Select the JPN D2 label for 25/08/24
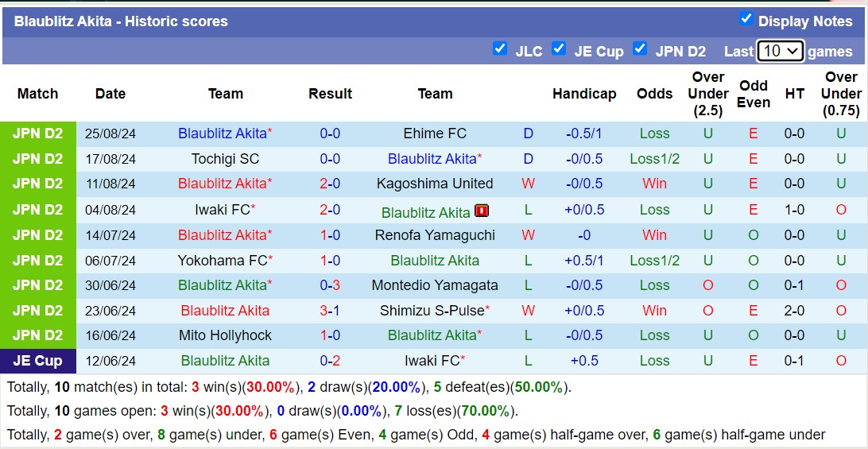 point(37,134)
